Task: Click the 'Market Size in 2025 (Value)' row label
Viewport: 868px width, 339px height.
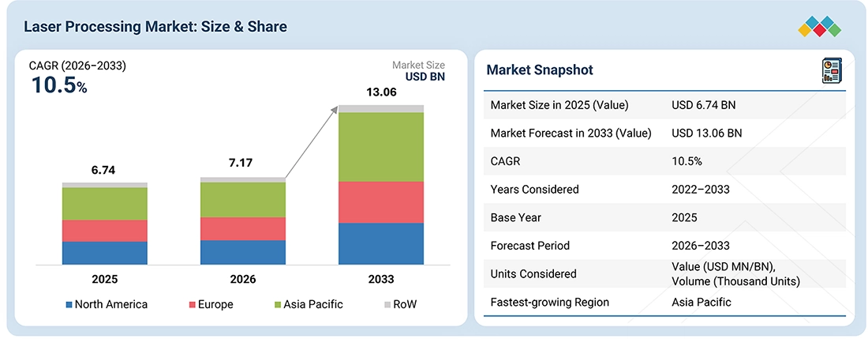Action: 559,105
